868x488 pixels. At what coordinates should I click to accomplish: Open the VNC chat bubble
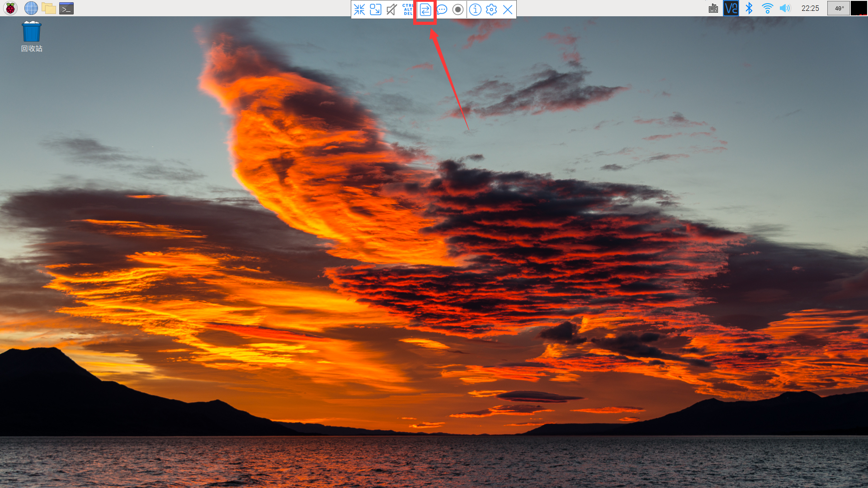[x=442, y=9]
